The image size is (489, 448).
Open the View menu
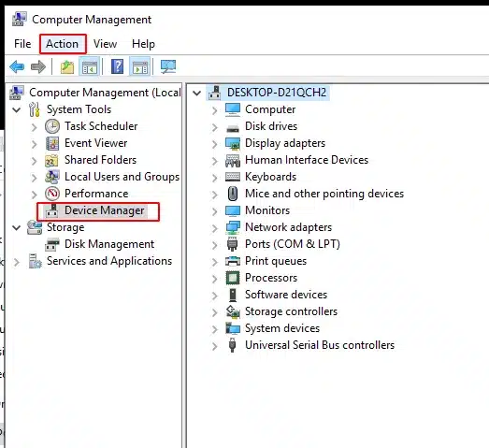click(x=105, y=44)
